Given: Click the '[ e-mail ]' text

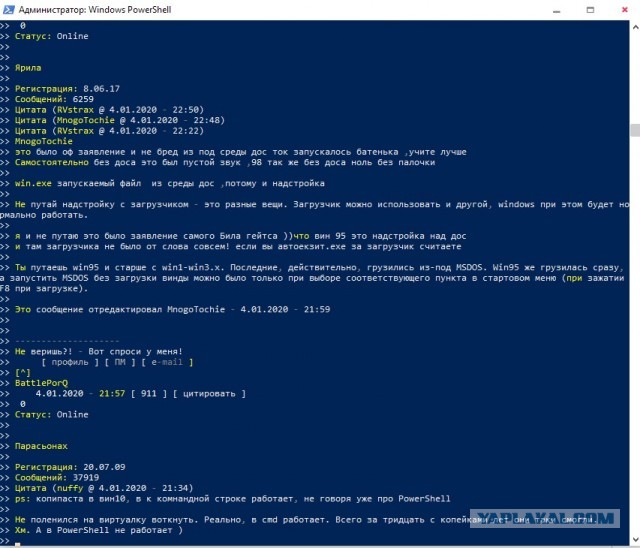Looking at the screenshot, I should [x=167, y=362].
